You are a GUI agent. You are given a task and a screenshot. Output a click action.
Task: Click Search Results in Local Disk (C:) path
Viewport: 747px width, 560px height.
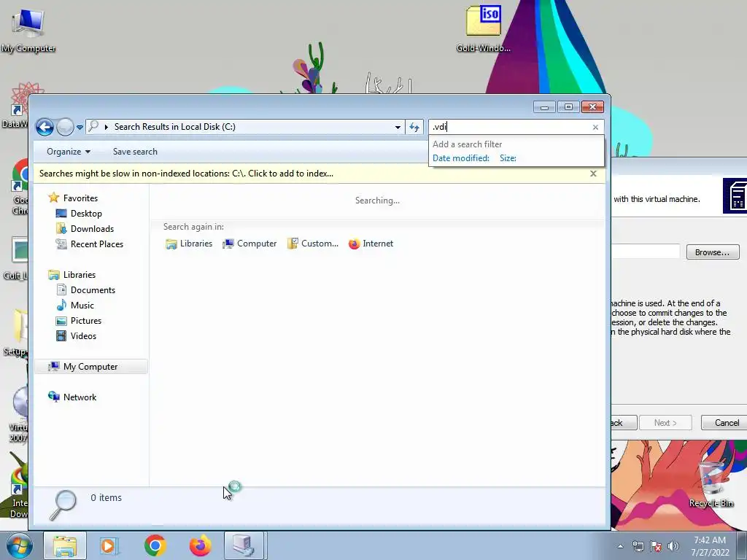click(x=175, y=127)
